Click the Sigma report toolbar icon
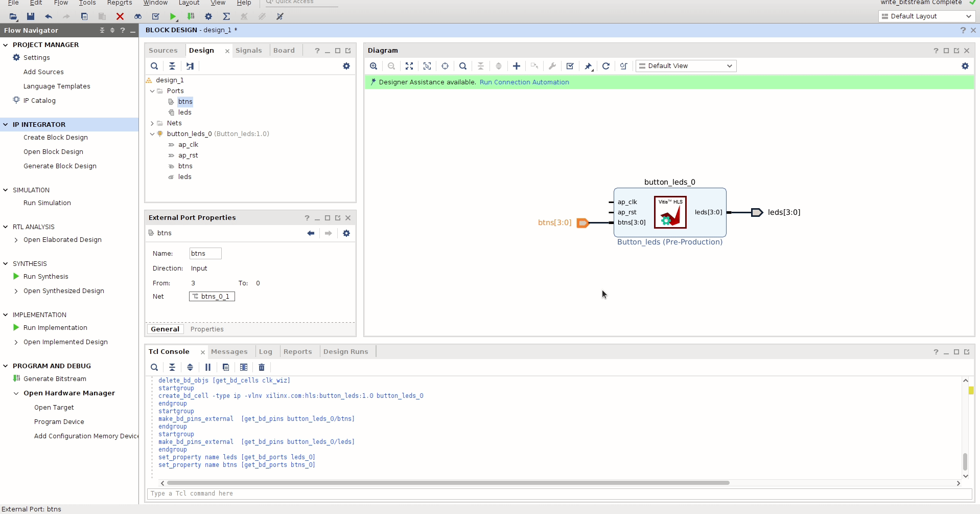Viewport: 980px width, 514px height. [x=226, y=16]
